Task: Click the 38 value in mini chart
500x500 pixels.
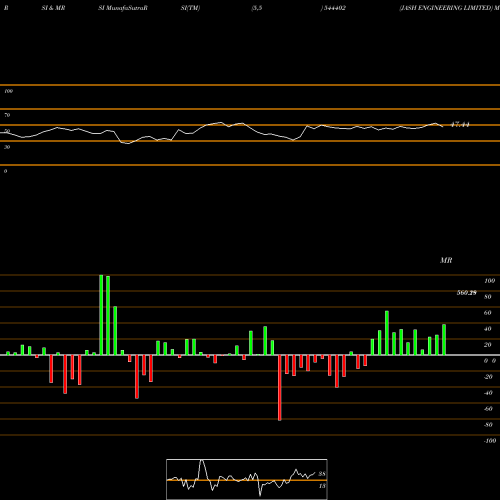Action: coord(322,474)
